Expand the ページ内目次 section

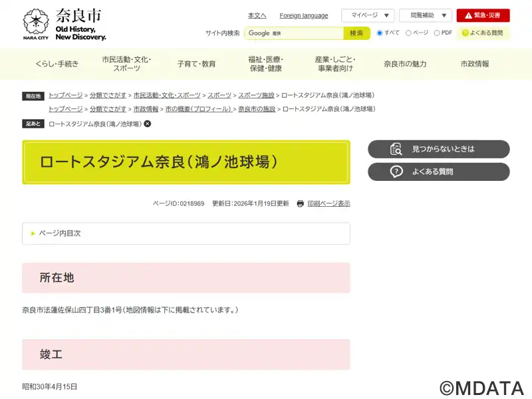pos(186,233)
